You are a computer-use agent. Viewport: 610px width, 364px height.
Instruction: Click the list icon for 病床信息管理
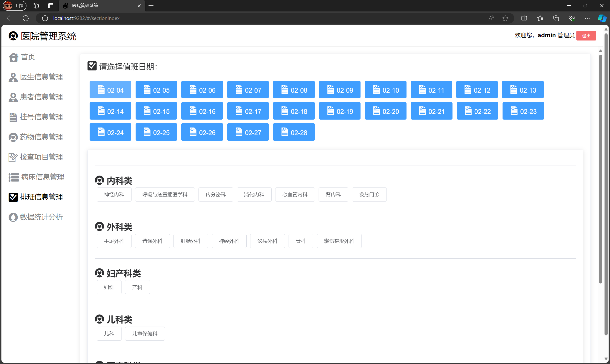pyautogui.click(x=14, y=177)
